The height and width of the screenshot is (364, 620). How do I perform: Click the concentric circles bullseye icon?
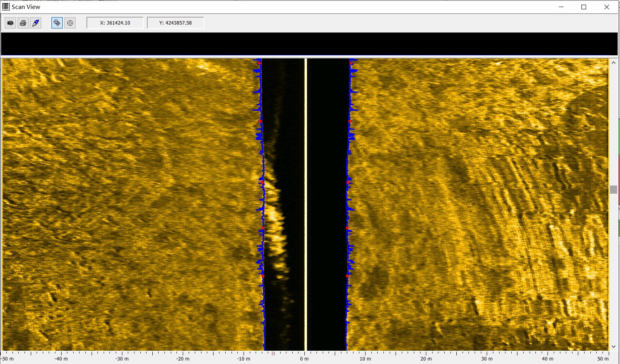click(70, 23)
